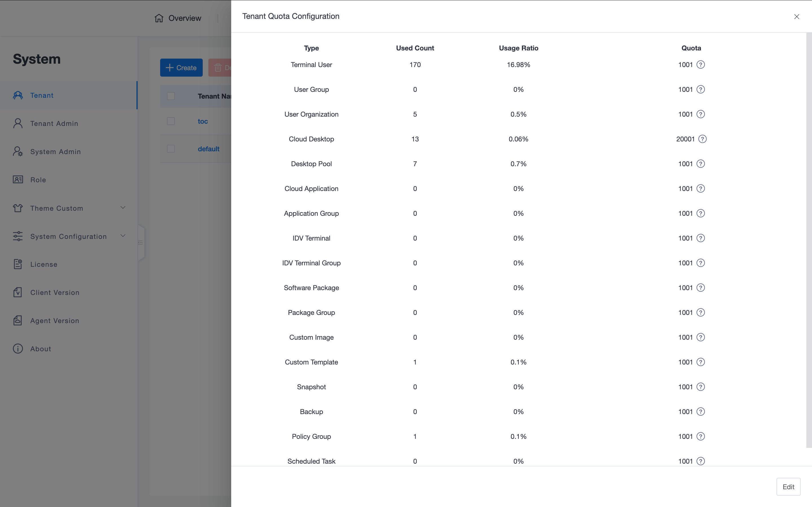Click the sidebar collapse handle icon

(x=141, y=243)
